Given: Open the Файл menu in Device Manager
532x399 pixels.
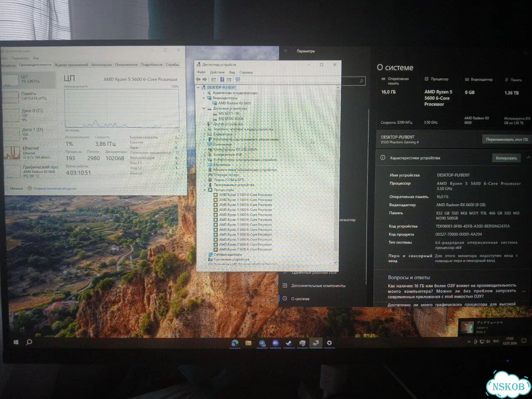Looking at the screenshot, I should pyautogui.click(x=201, y=72).
